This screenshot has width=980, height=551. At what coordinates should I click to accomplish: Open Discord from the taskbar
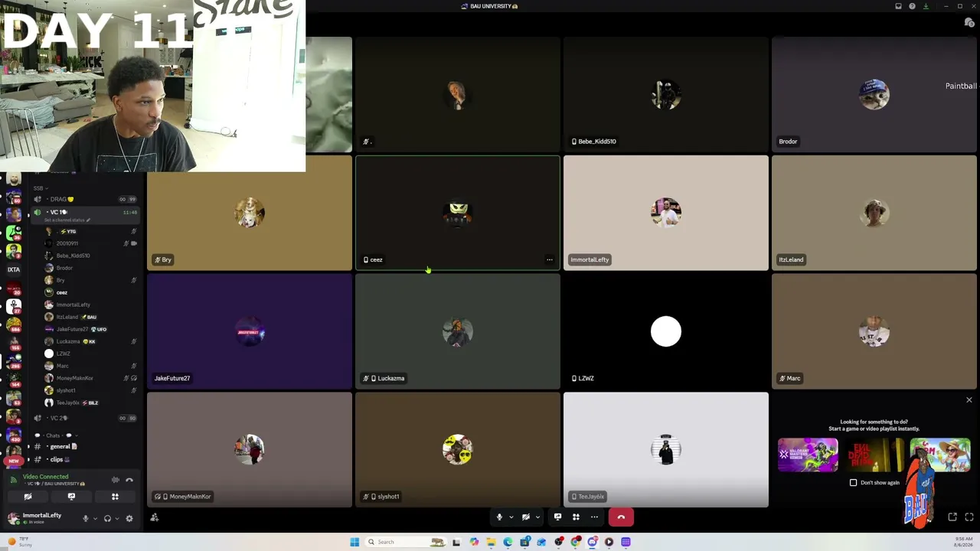click(593, 542)
